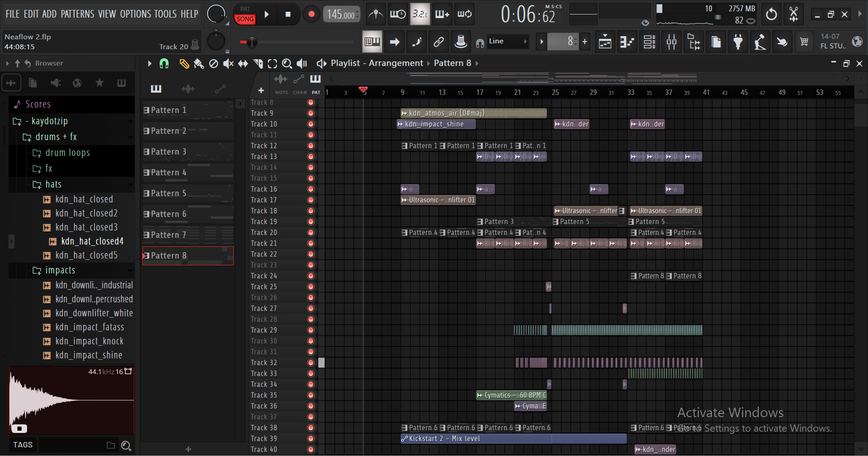Collapse the hats folder in browser

(53, 184)
